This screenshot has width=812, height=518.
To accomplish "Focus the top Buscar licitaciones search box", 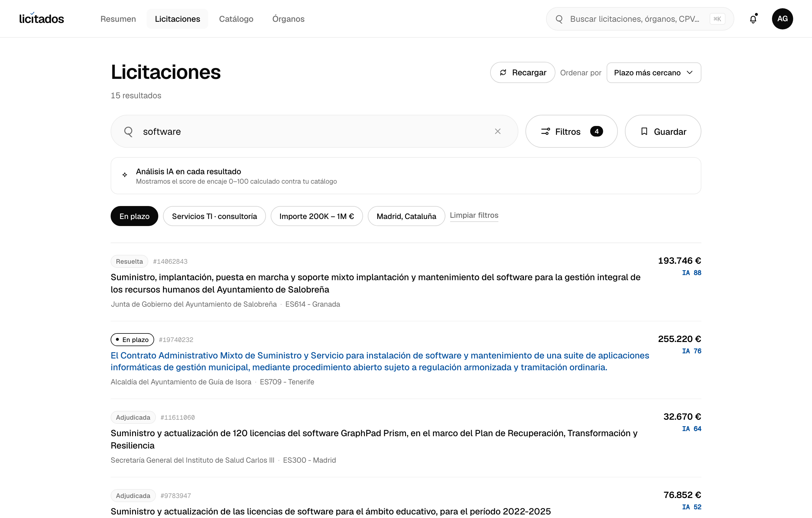I will click(640, 19).
